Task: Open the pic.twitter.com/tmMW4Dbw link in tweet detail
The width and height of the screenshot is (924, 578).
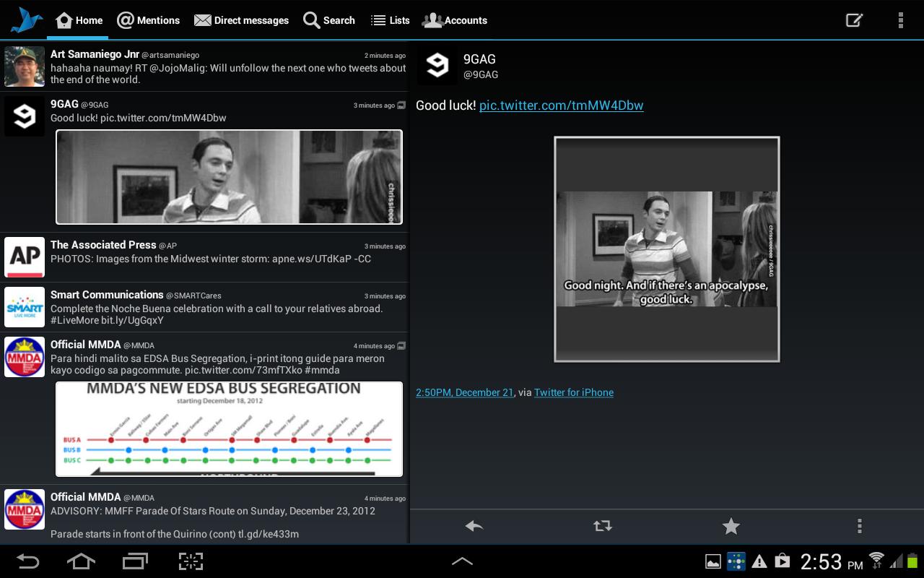Action: [562, 105]
